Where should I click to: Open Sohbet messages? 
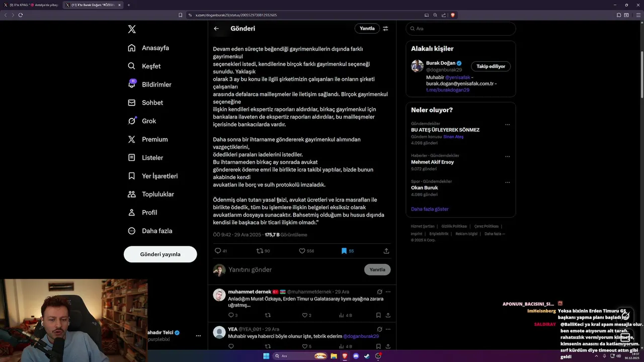click(x=145, y=103)
